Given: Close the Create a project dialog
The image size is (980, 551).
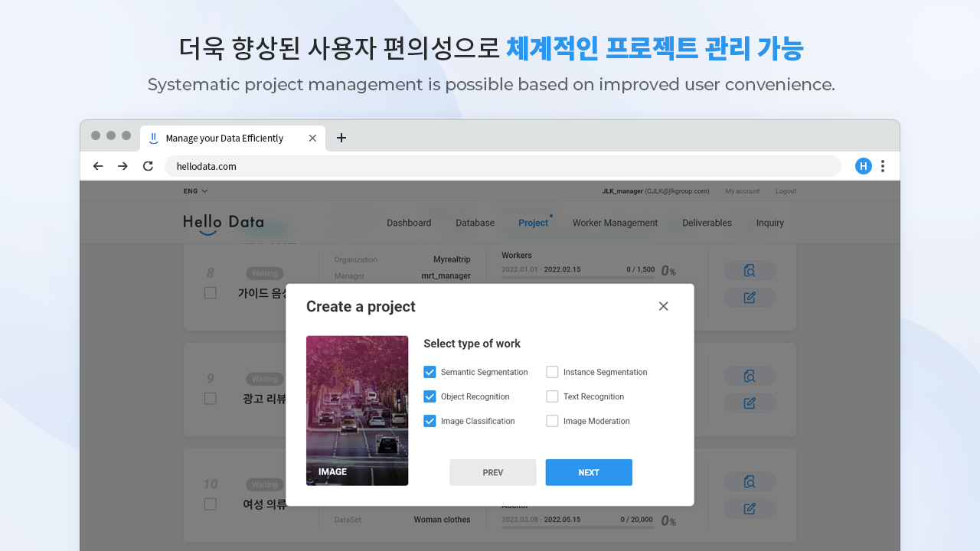Looking at the screenshot, I should click(664, 306).
